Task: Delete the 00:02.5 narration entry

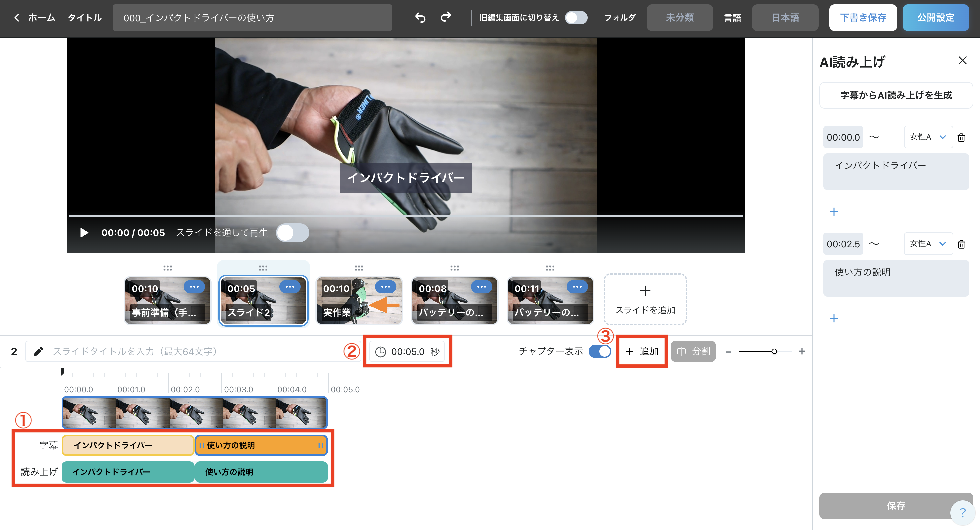Action: (x=961, y=244)
